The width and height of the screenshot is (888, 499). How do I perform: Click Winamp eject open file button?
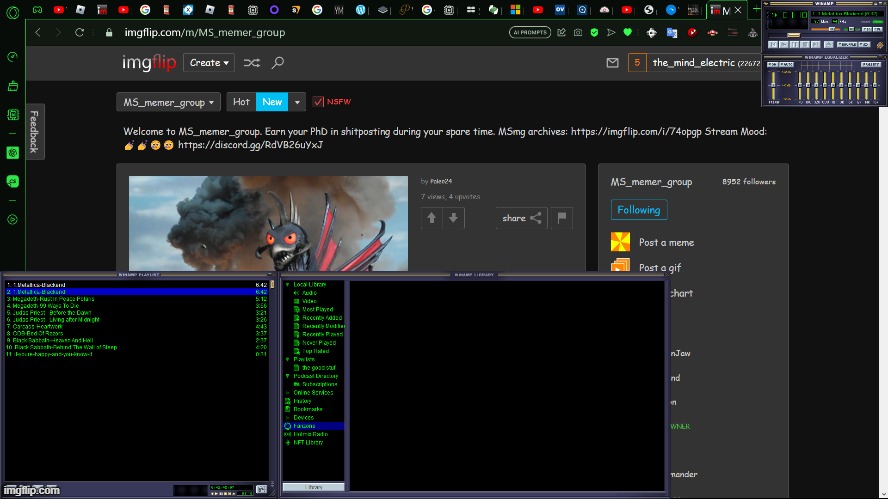tap(829, 44)
